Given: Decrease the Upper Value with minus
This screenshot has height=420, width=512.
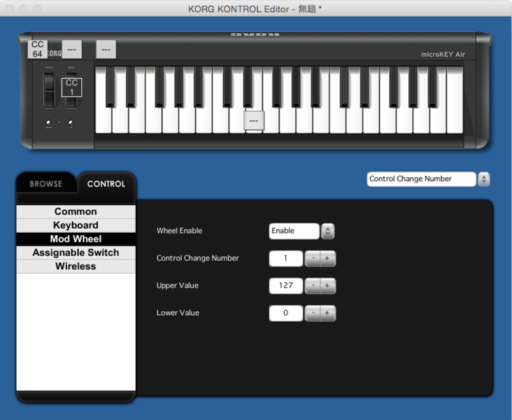Looking at the screenshot, I should coord(313,286).
